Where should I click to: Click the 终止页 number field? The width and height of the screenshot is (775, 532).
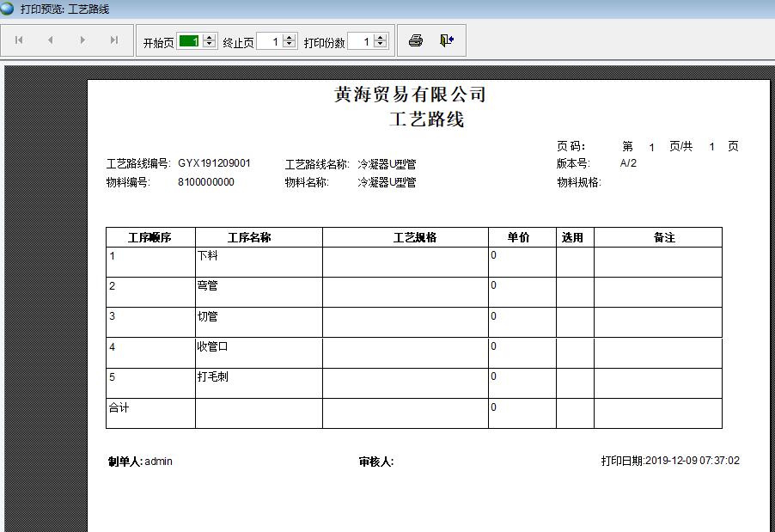point(269,41)
